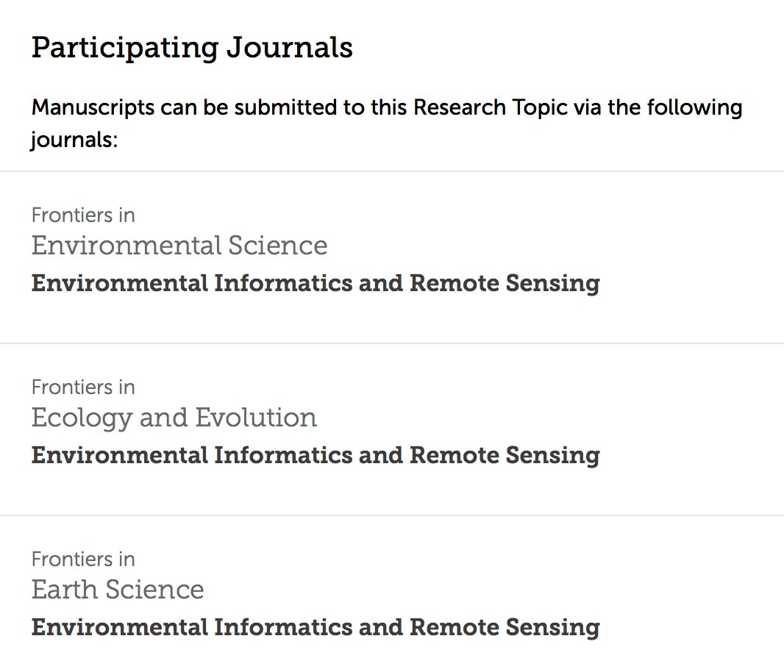The width and height of the screenshot is (784, 672).
Task: Click the word "Science" in Environmental Science title
Action: 278,246
